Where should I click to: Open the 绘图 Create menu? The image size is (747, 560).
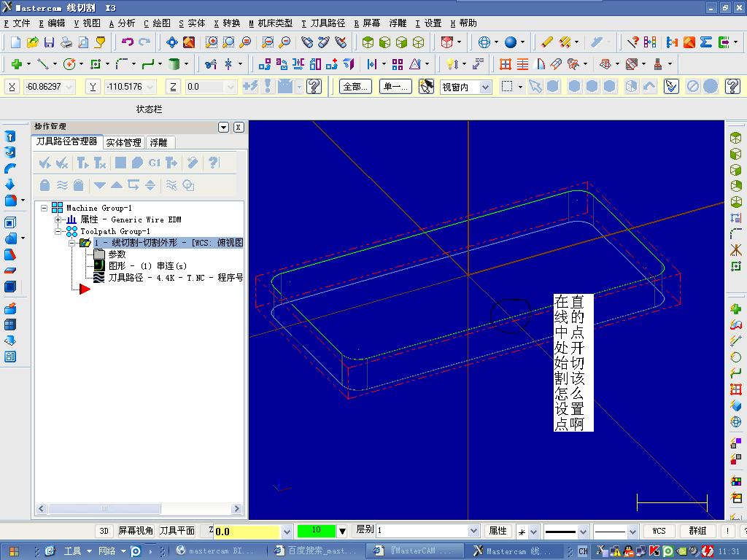tap(158, 23)
